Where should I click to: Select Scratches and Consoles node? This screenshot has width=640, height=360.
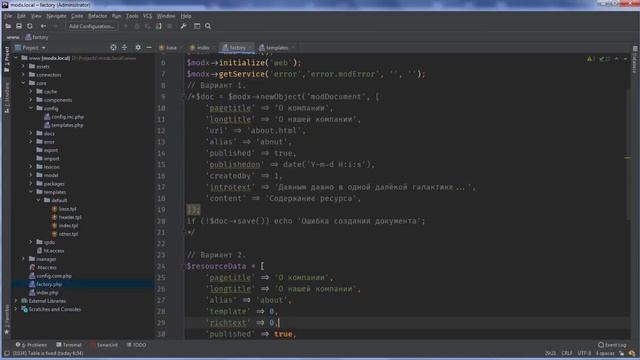51,309
